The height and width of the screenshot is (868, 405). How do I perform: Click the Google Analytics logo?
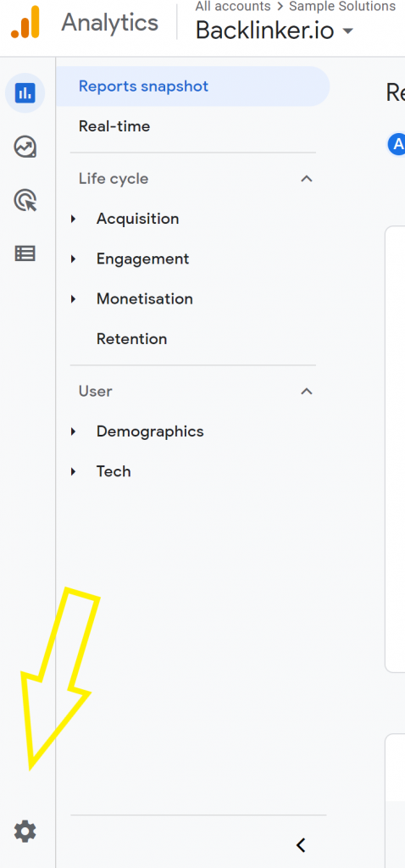point(26,22)
